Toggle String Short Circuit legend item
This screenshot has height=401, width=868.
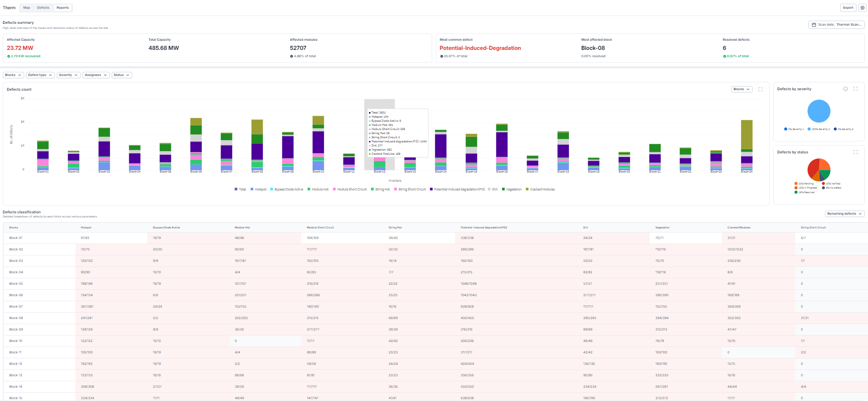pyautogui.click(x=410, y=189)
